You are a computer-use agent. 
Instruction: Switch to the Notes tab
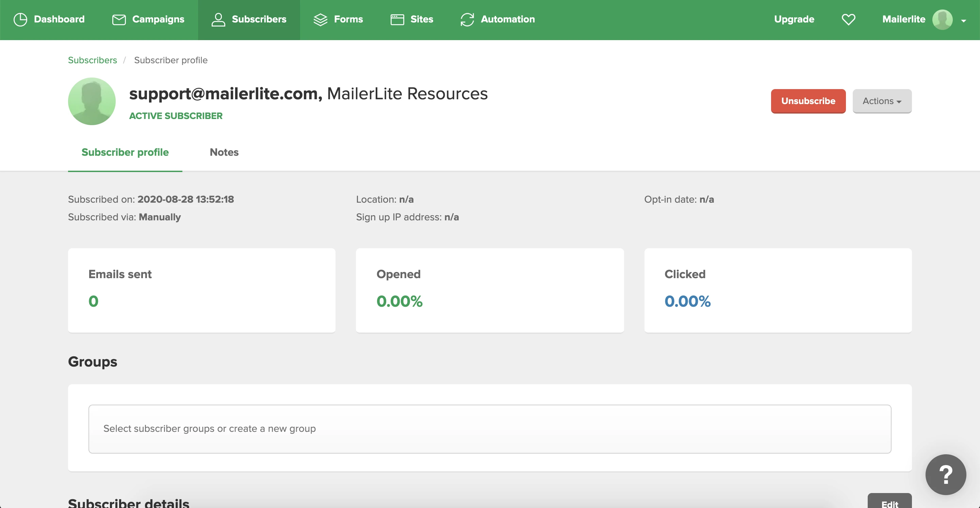tap(224, 152)
